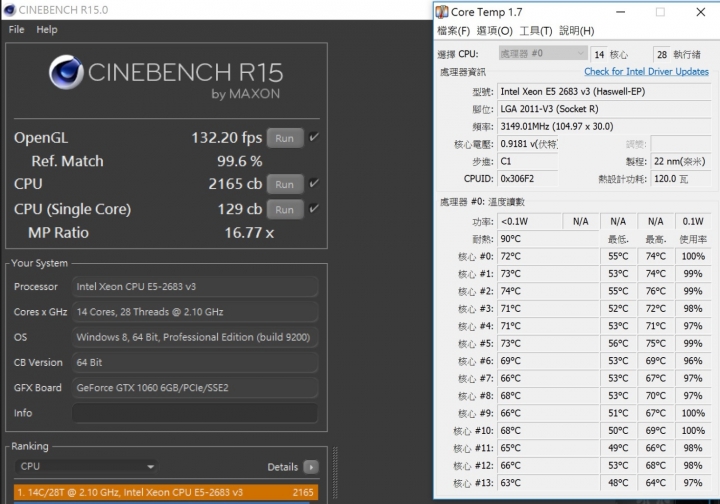Click the CPU score 2165 cb
Viewport: 720px width, 504px height.
(235, 184)
